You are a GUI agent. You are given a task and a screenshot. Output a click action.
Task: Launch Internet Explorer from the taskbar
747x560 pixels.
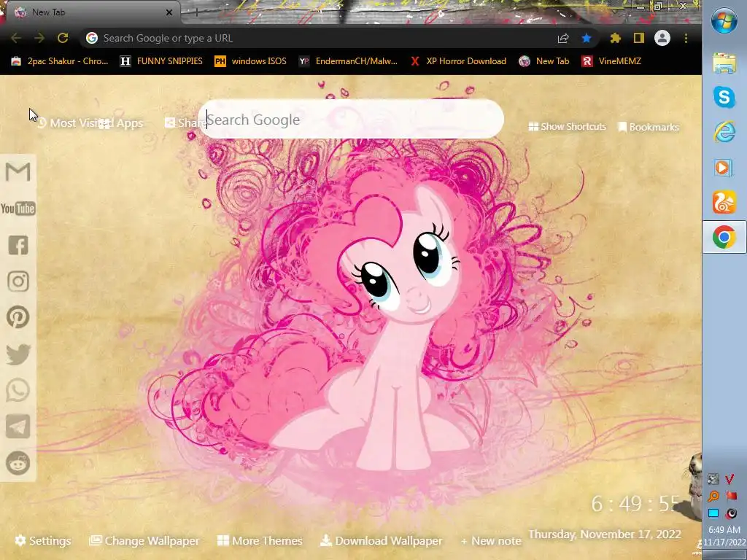[724, 132]
